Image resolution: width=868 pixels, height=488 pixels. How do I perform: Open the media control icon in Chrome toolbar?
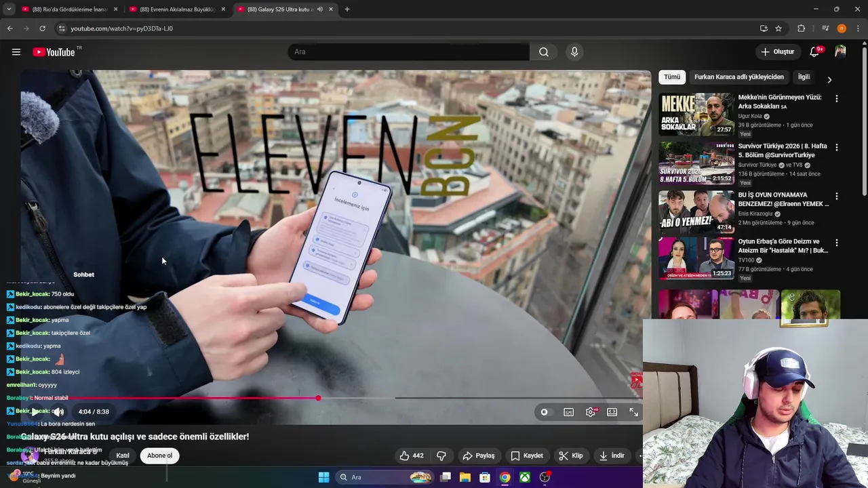click(x=825, y=28)
